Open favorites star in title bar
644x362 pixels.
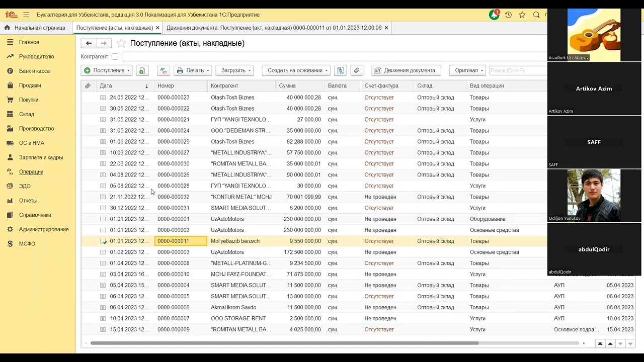click(522, 15)
